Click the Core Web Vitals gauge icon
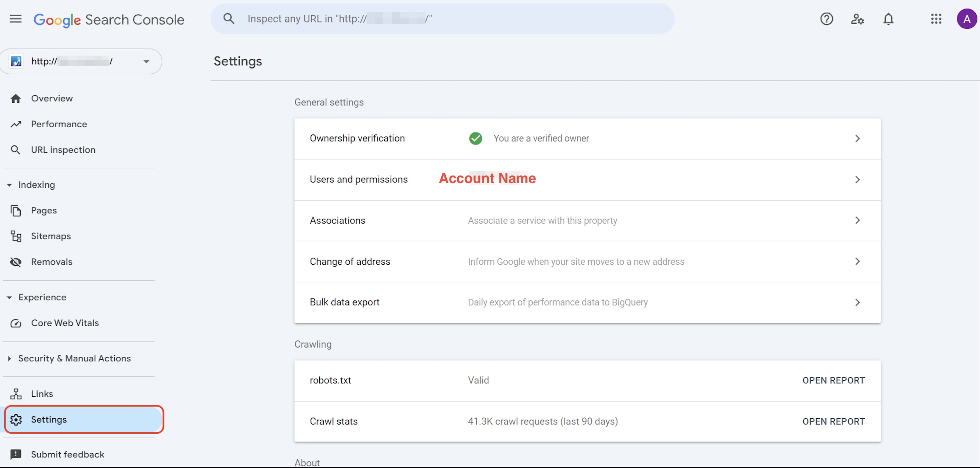Image resolution: width=980 pixels, height=468 pixels. pos(16,323)
